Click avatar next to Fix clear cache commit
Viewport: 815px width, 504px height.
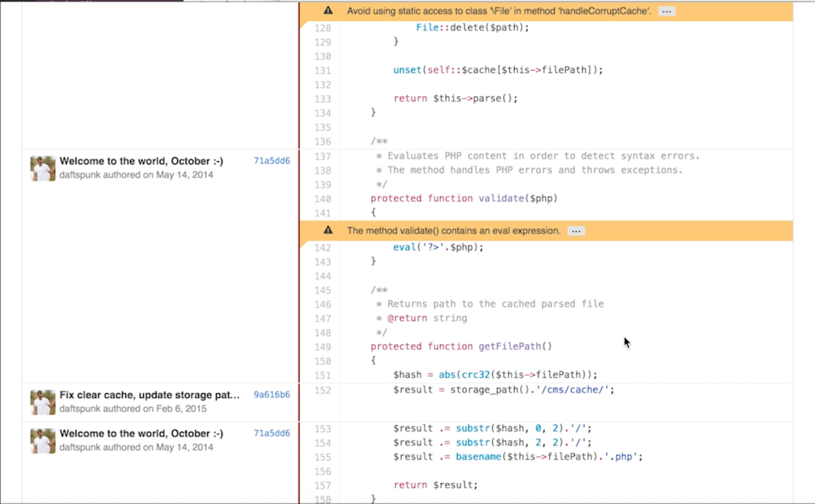point(43,402)
